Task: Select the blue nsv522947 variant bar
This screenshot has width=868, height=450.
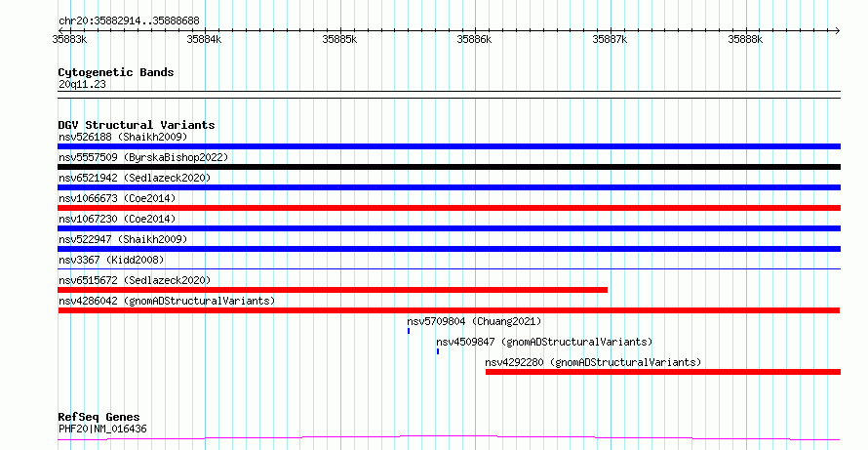Action: coord(449,249)
